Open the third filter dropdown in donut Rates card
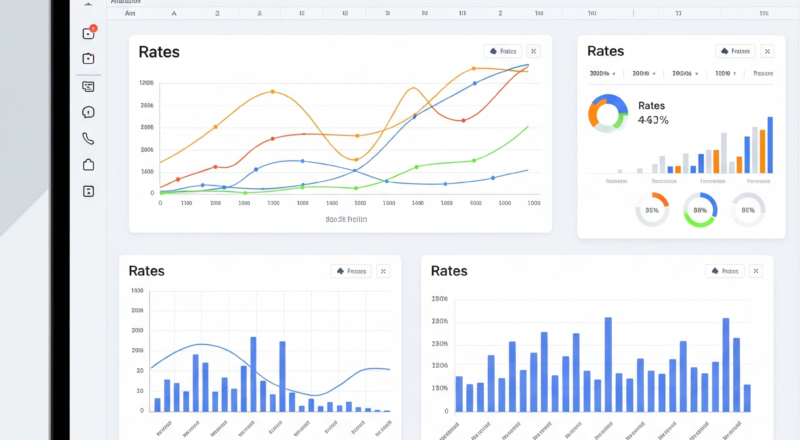 pyautogui.click(x=685, y=74)
